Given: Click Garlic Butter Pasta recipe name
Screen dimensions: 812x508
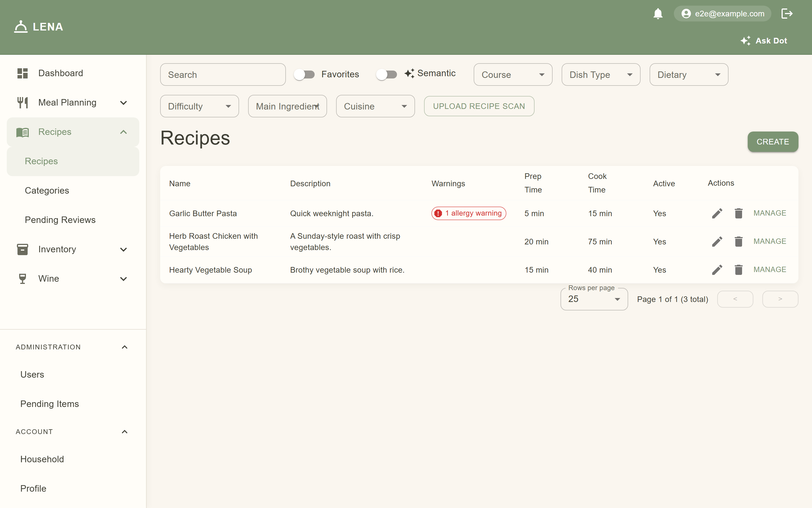Looking at the screenshot, I should pyautogui.click(x=203, y=213).
